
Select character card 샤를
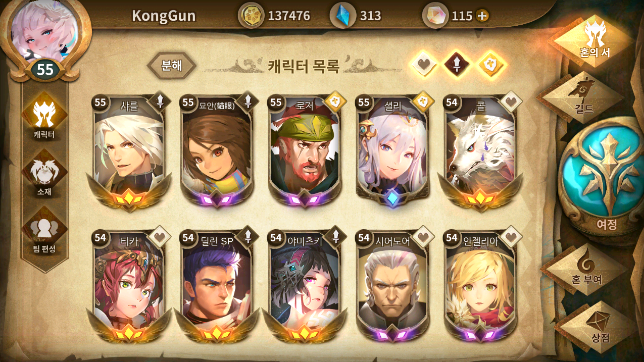[129, 151]
